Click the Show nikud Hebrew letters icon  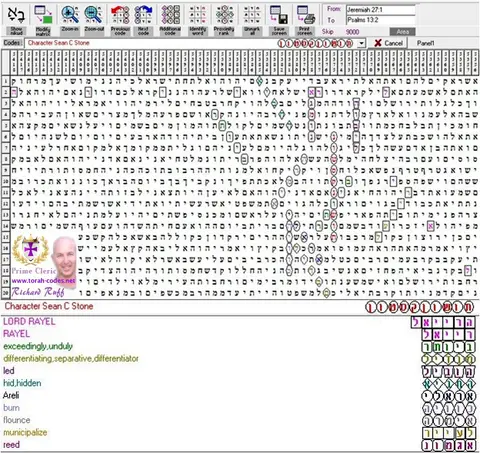pos(16,15)
